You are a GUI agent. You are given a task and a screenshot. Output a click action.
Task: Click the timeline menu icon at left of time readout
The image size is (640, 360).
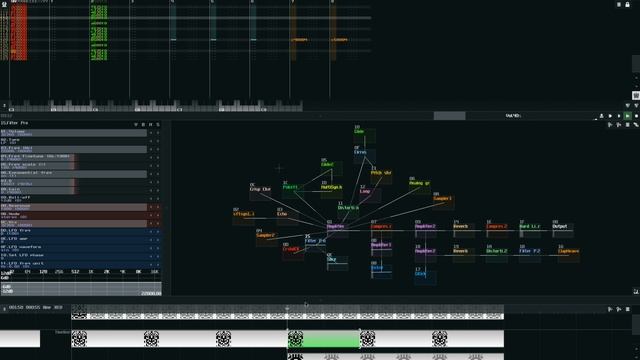[x=4, y=309]
